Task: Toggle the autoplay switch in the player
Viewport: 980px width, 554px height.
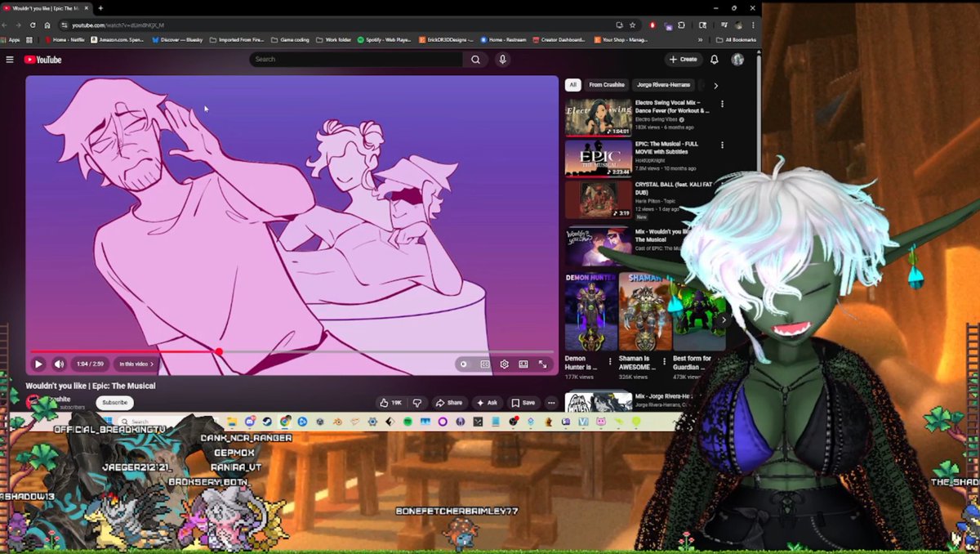Action: [465, 364]
